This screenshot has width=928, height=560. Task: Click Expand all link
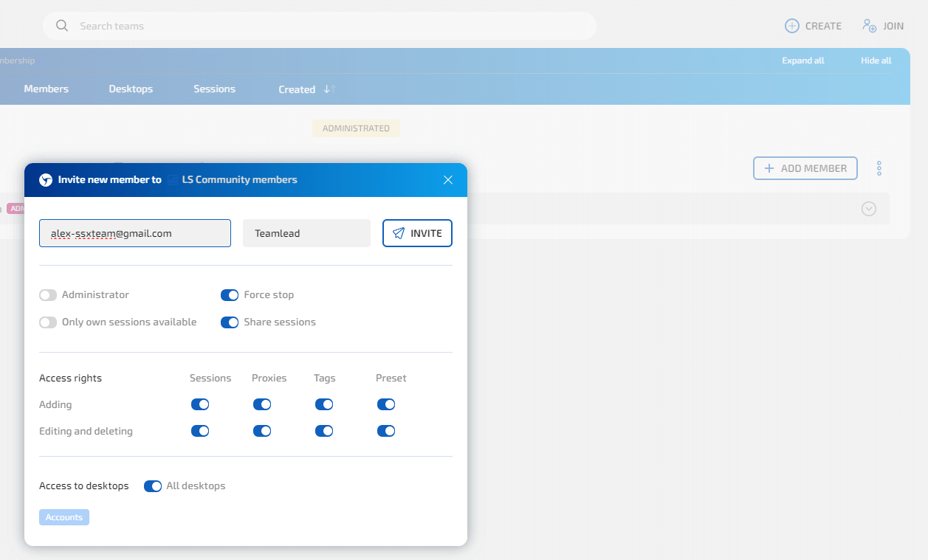tap(803, 61)
